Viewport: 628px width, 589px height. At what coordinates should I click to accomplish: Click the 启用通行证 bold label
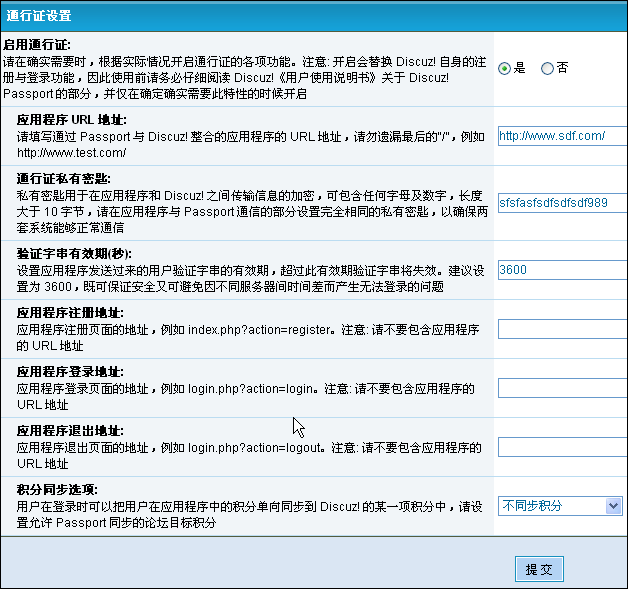pyautogui.click(x=37, y=46)
